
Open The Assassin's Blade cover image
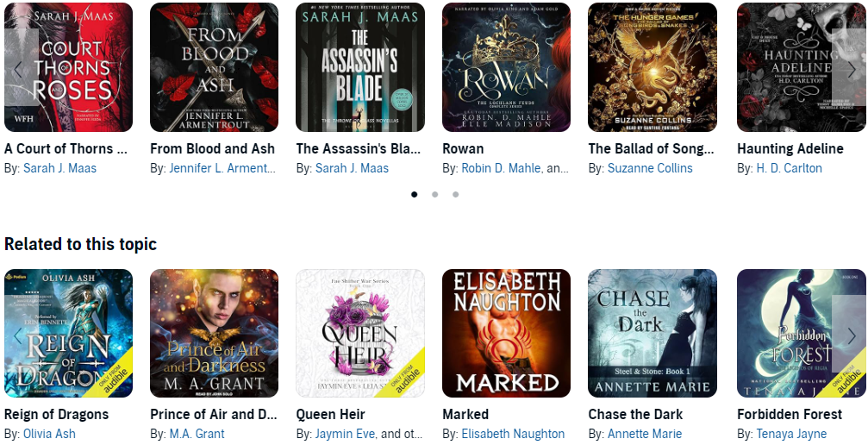pyautogui.click(x=360, y=67)
